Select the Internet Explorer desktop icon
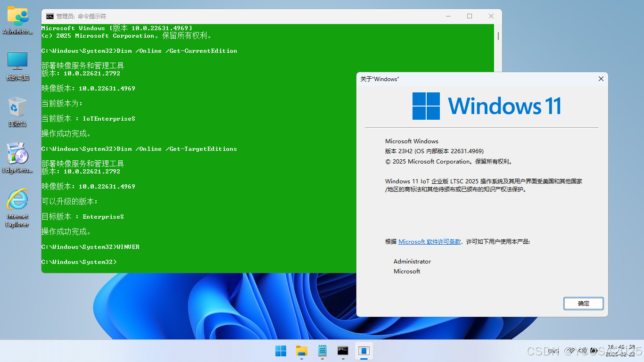 pos(18,208)
